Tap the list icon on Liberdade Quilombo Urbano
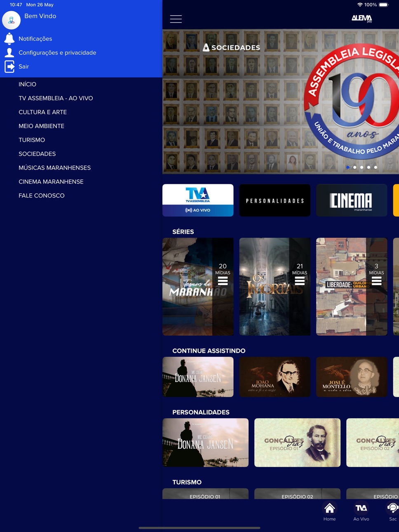Screen dimensions: 399x532 376,281
